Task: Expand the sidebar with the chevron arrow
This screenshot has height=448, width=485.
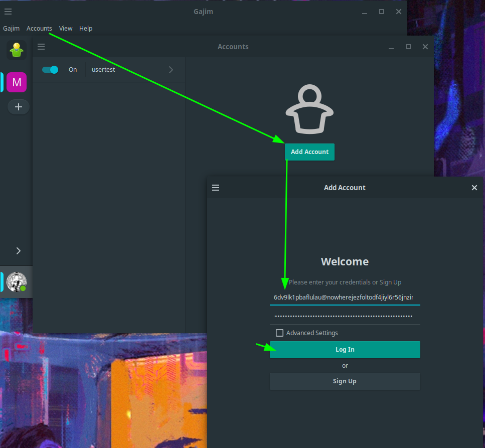Action: click(19, 251)
